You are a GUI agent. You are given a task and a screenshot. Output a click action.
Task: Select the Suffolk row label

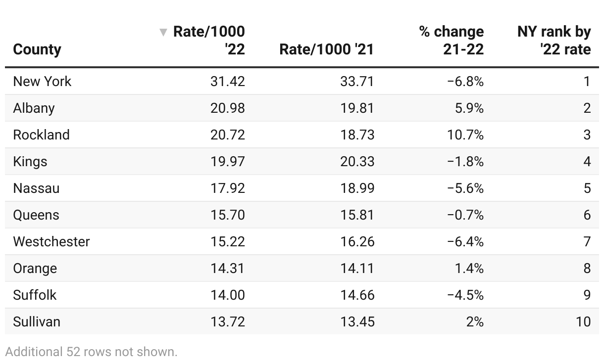pyautogui.click(x=35, y=295)
